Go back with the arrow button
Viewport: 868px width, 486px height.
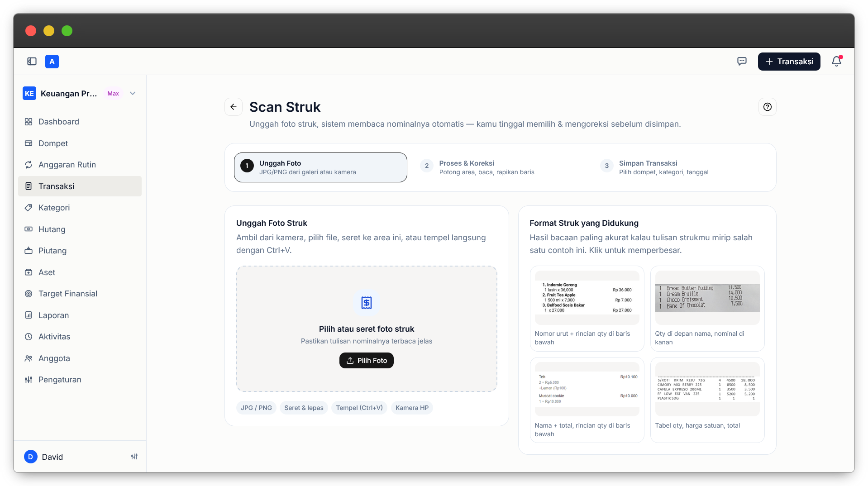(x=234, y=107)
